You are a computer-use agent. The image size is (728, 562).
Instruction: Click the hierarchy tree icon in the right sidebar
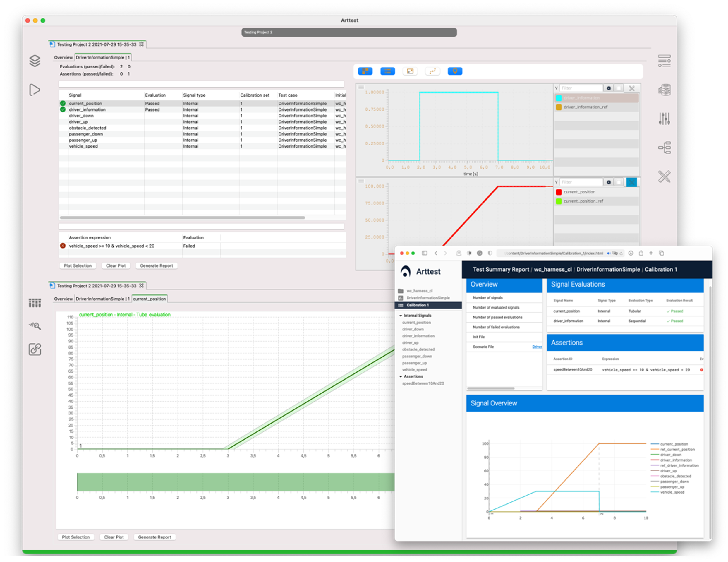point(664,148)
